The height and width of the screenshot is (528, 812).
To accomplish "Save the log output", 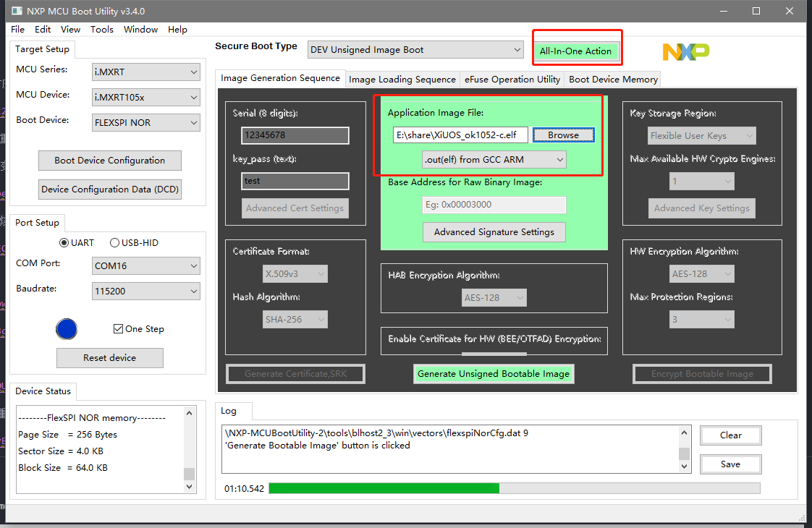I will pyautogui.click(x=731, y=464).
